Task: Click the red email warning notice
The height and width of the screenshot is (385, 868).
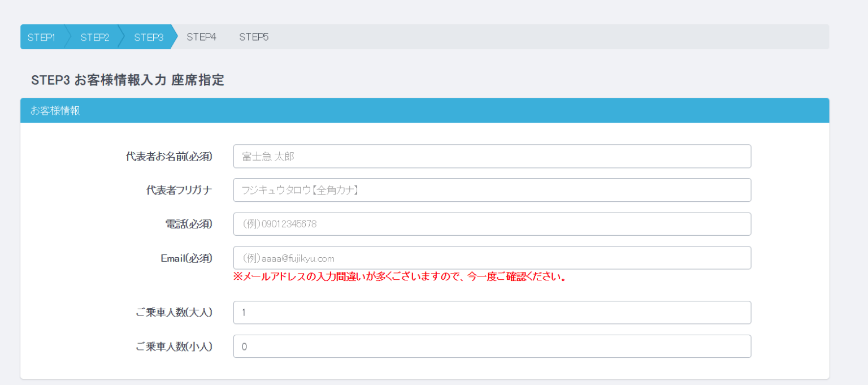Action: point(400,278)
